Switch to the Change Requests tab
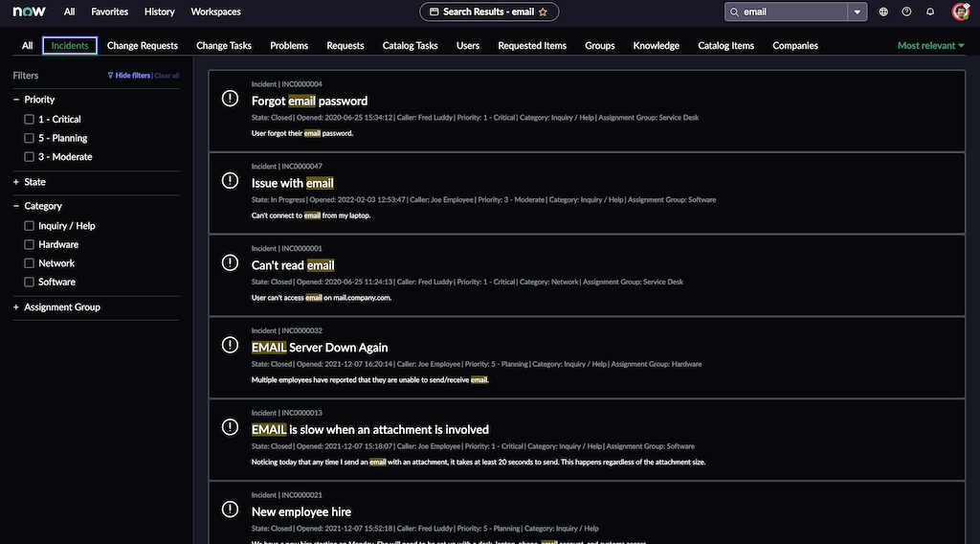This screenshot has width=980, height=544. [x=142, y=45]
